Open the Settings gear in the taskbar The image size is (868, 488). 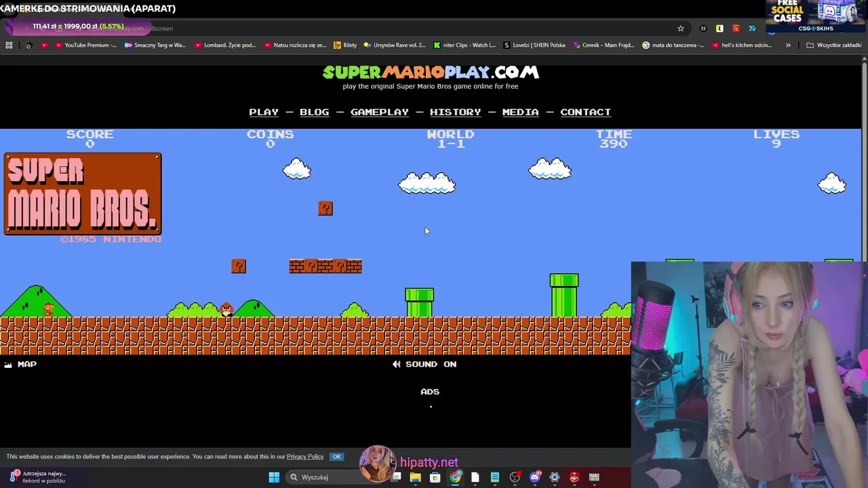pyautogui.click(x=554, y=477)
